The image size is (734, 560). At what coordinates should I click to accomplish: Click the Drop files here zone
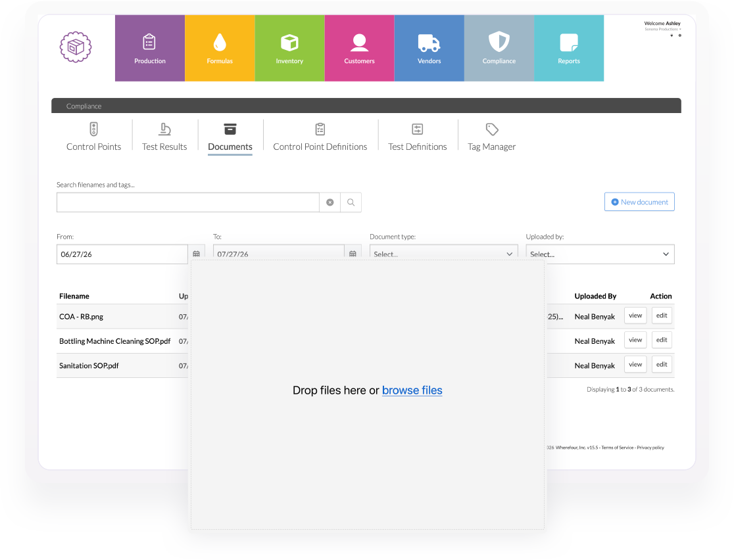click(368, 395)
